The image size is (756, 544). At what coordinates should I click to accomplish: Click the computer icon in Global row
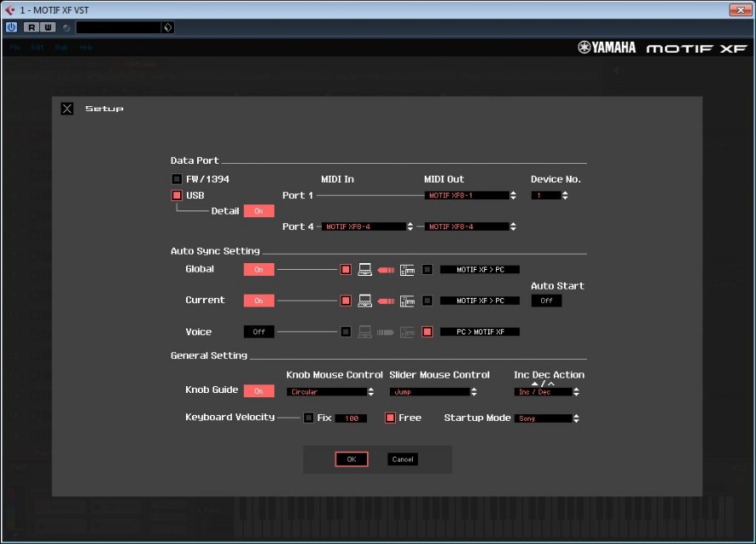[364, 270]
